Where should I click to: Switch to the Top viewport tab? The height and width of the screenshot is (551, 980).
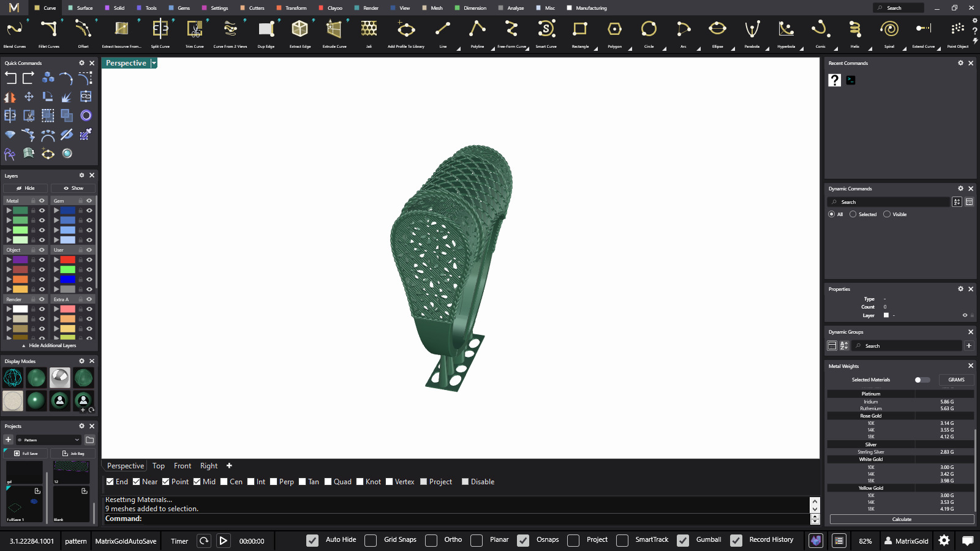pos(159,466)
